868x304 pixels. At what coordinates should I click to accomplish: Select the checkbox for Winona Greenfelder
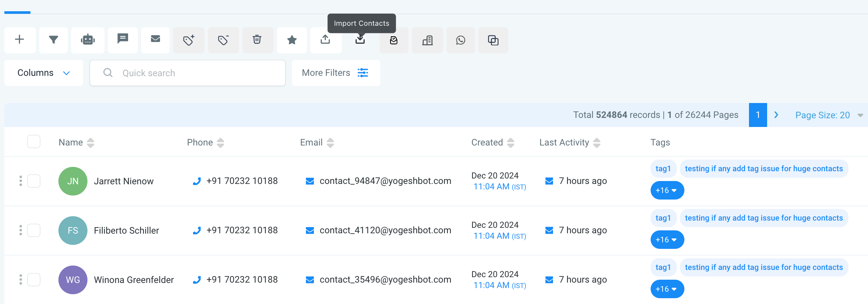(34, 280)
